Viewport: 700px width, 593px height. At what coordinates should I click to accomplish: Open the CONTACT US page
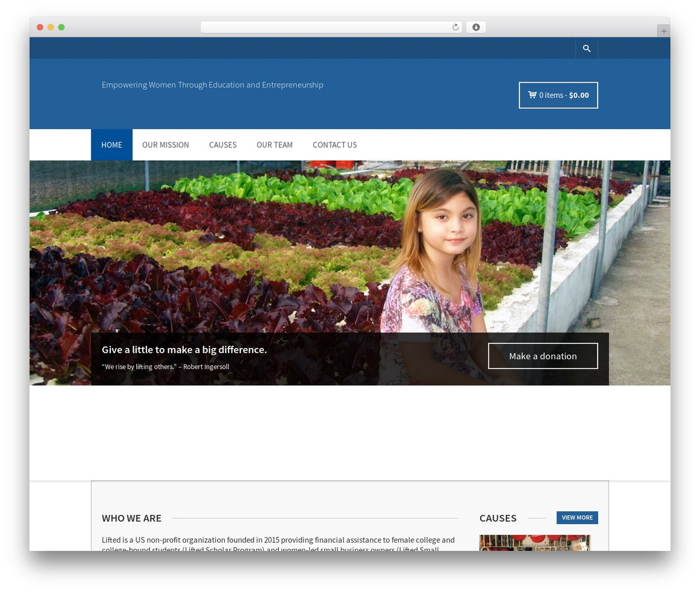(x=335, y=145)
